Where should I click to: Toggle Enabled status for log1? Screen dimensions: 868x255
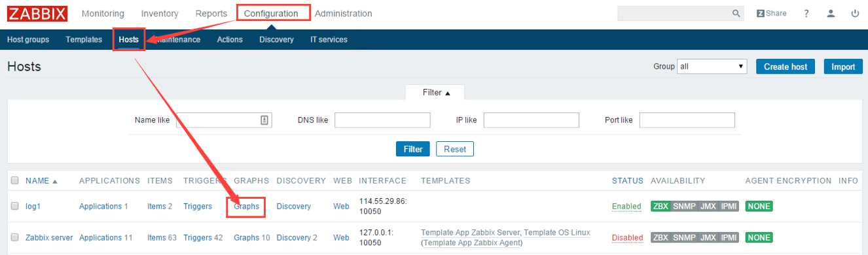click(x=626, y=206)
